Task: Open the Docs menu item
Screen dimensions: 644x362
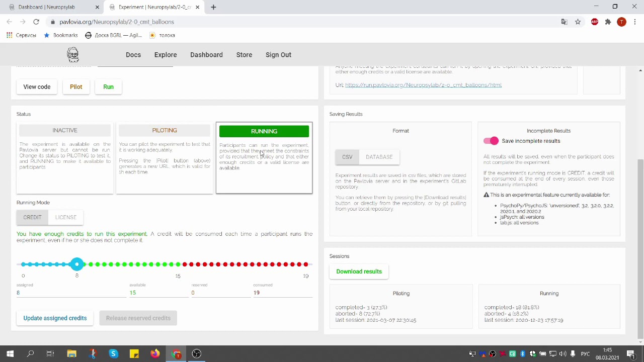Action: [133, 55]
